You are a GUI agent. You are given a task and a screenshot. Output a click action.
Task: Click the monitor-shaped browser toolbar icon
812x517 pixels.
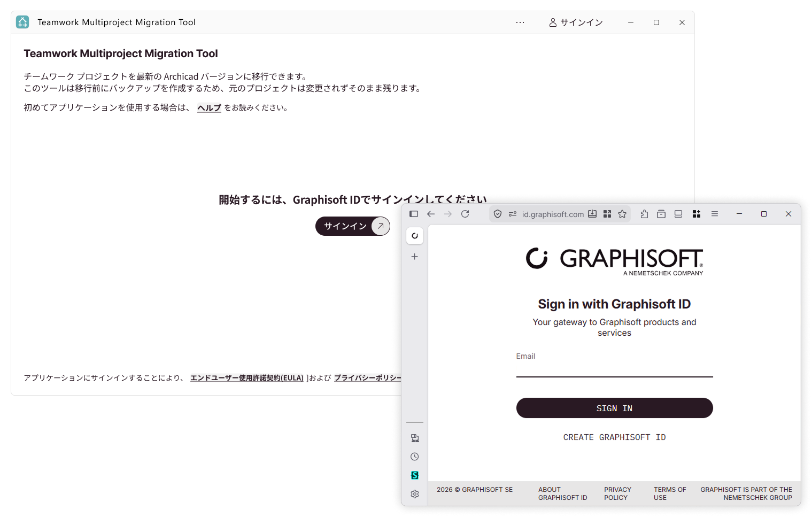pos(678,214)
